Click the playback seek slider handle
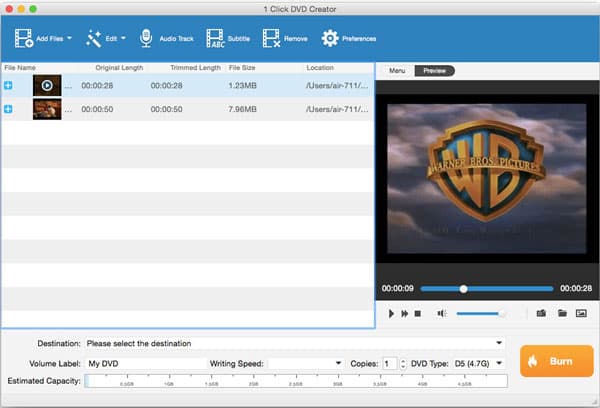Screen dimensions: 600x408 pyautogui.click(x=463, y=289)
